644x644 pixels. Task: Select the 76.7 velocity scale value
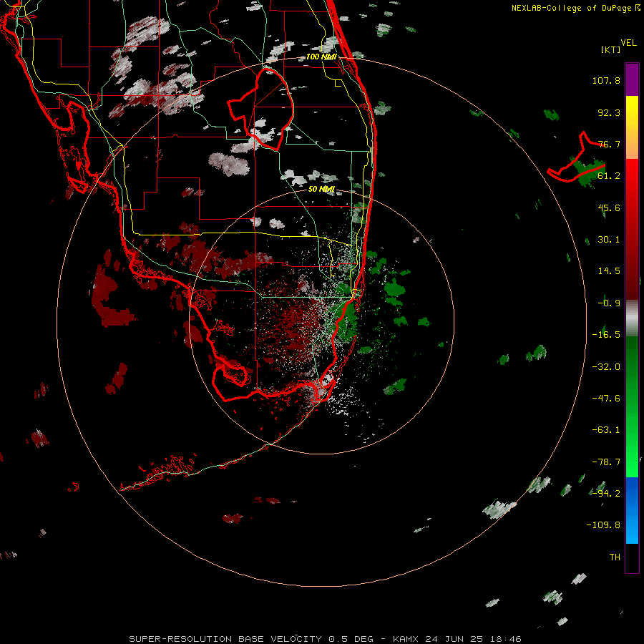tap(609, 144)
